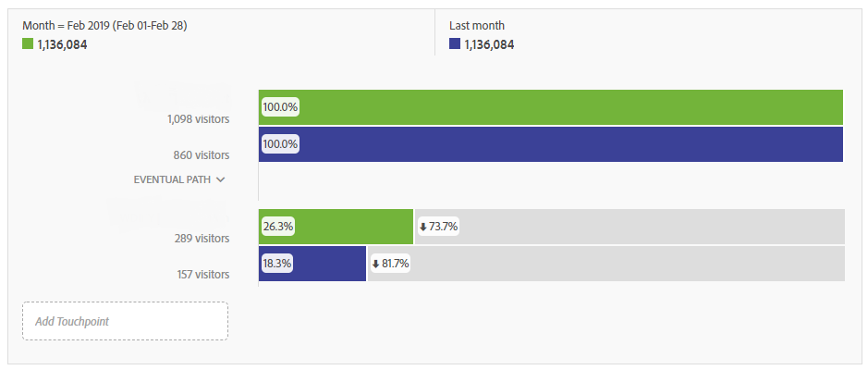Click the down arrow beside 73.7%
868x370 pixels.
(x=423, y=227)
